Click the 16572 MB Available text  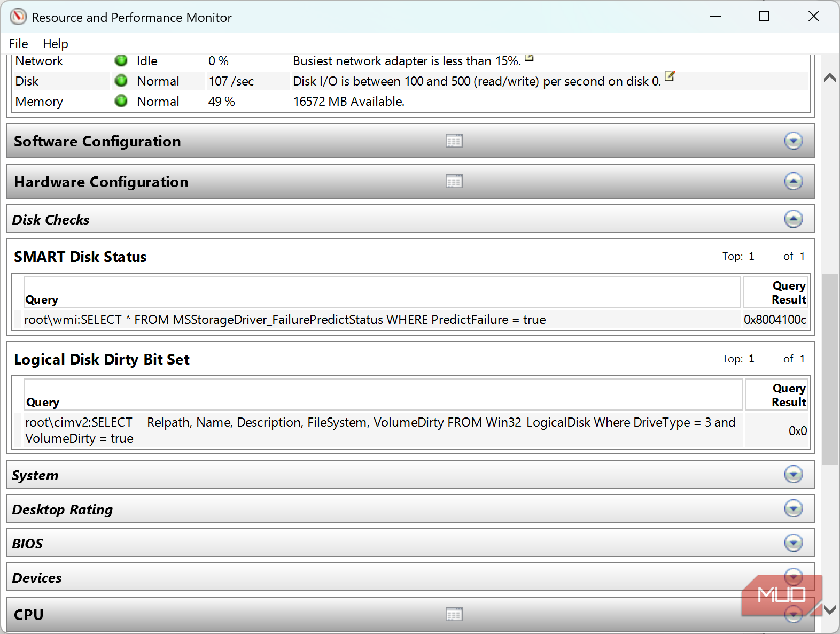(348, 102)
